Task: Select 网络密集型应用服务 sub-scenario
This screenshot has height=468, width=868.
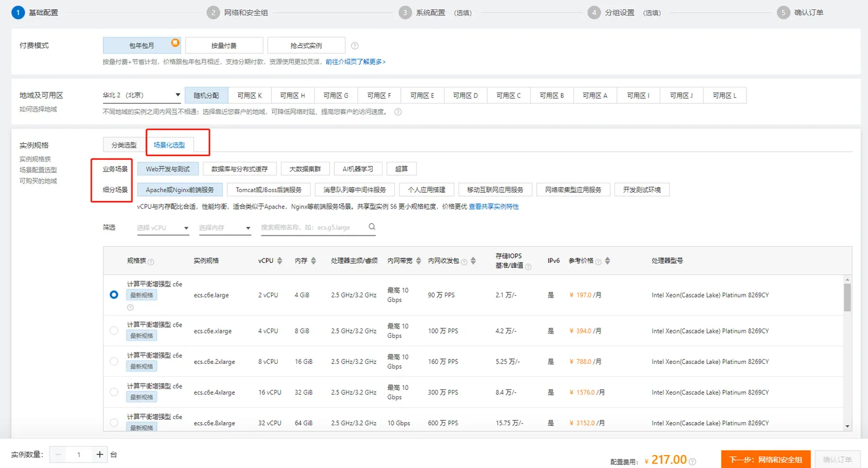Action: coord(573,190)
